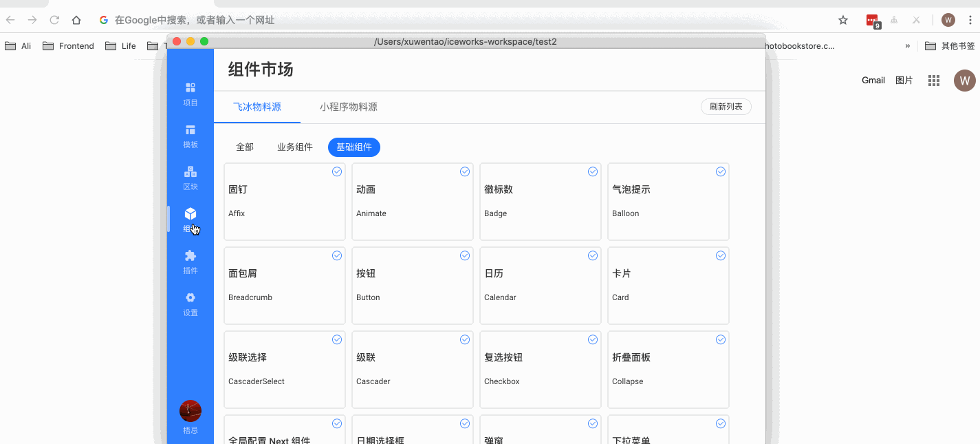Toggle the checkmark on Breadcrumb card

pos(337,255)
